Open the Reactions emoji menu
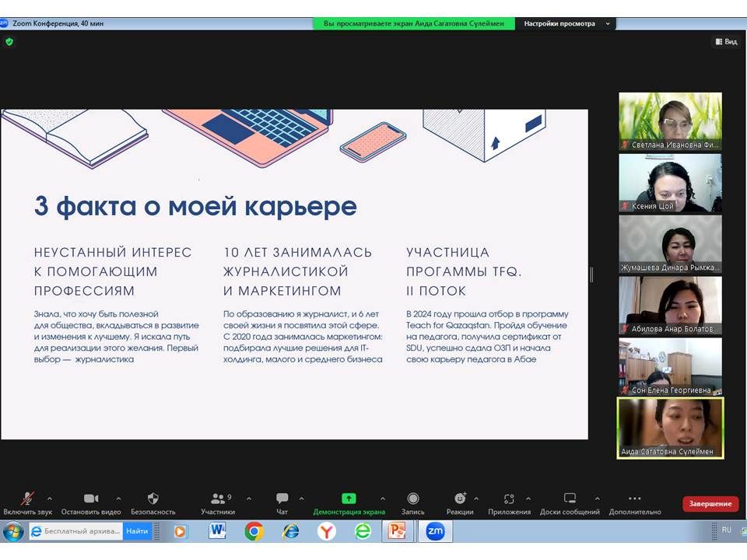The image size is (747, 560). point(460,499)
